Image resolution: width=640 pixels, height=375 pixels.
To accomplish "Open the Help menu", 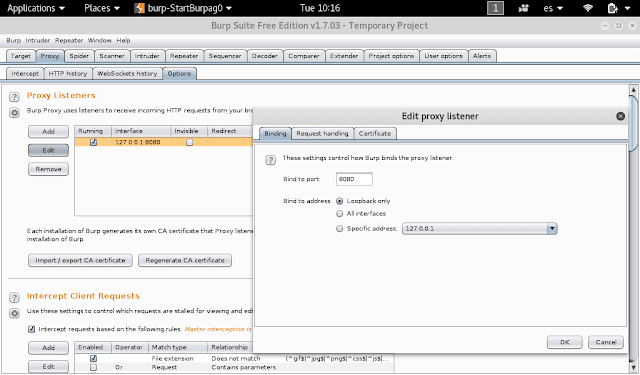I will (x=123, y=40).
